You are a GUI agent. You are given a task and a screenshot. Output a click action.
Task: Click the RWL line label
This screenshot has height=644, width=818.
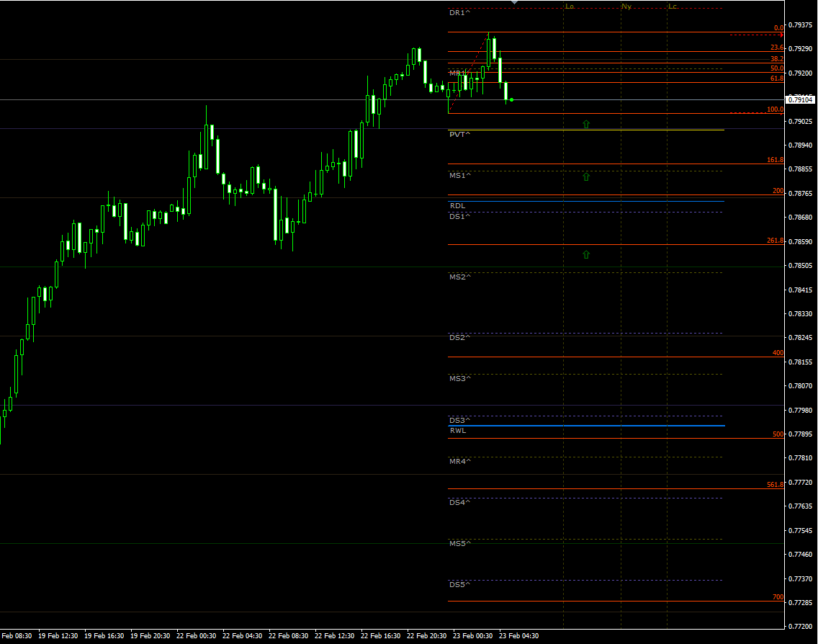[458, 431]
